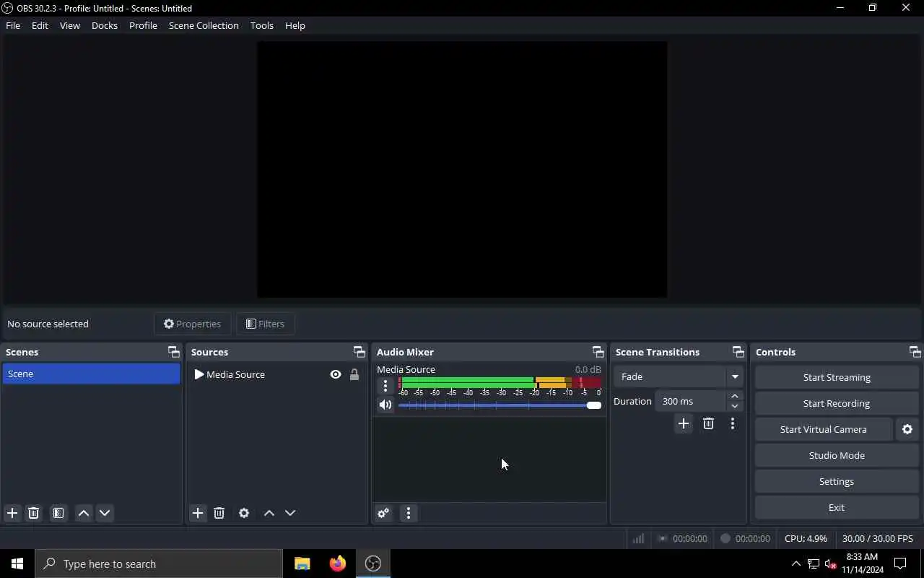Click OBS Studio taskbar icon
924x578 pixels.
(373, 564)
